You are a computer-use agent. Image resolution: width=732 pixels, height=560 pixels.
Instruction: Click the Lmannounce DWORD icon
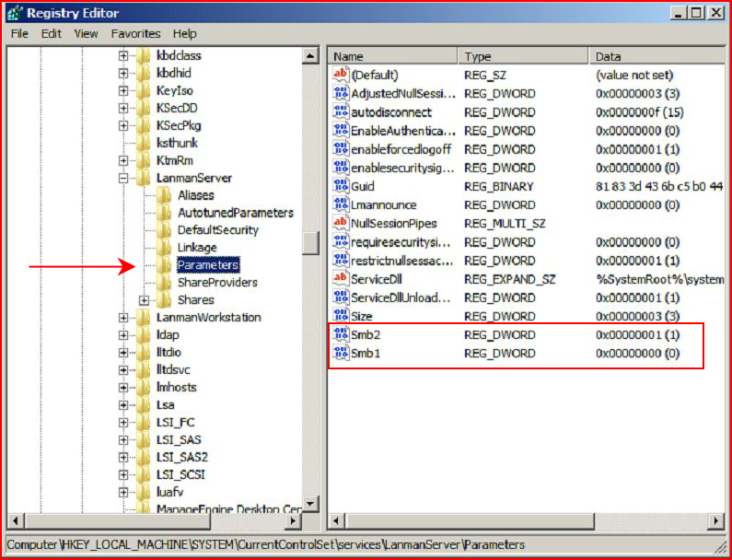pyautogui.click(x=341, y=204)
